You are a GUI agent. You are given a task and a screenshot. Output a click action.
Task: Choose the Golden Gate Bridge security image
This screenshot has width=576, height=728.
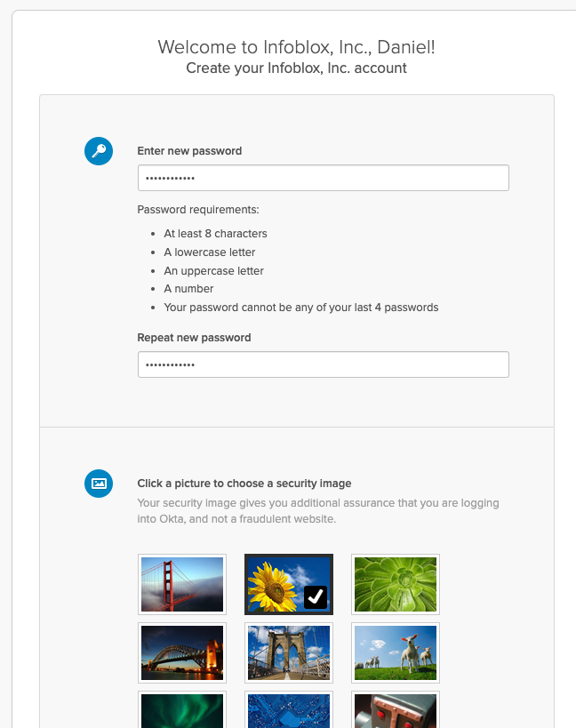(182, 585)
